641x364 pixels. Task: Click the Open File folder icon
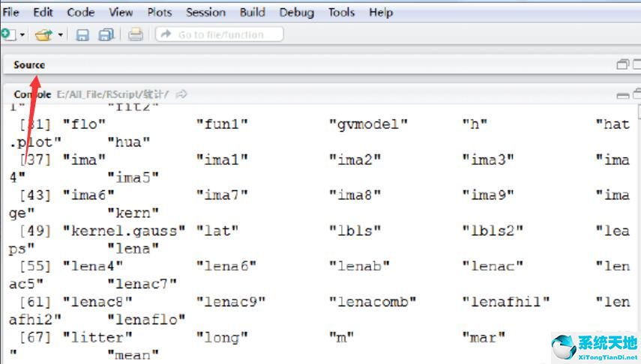43,34
